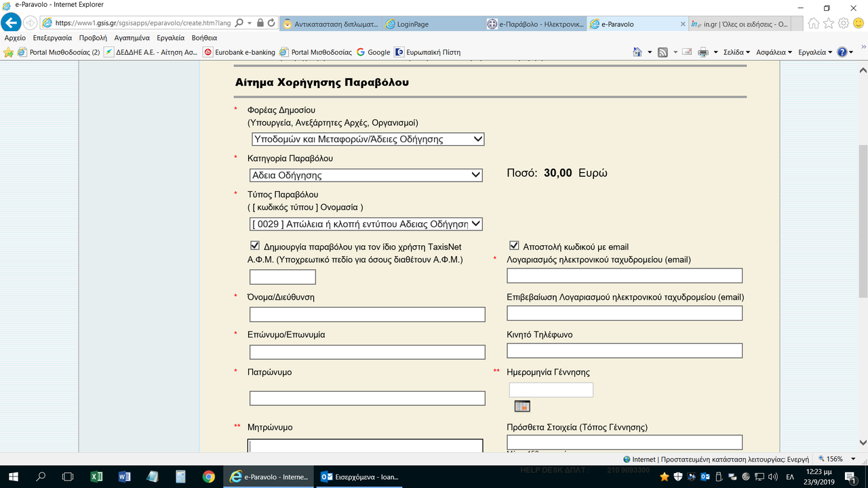Open Calculator icon on the taskbar
Image resolution: width=868 pixels, height=488 pixels.
click(x=180, y=476)
